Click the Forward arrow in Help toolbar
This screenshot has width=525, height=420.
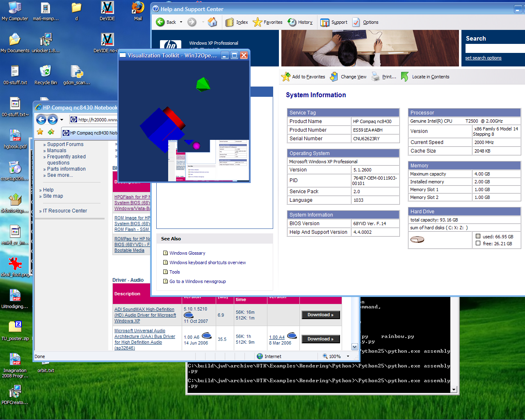click(192, 22)
